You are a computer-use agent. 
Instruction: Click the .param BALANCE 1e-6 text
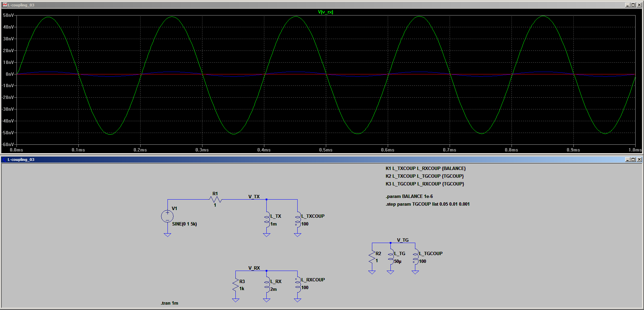409,196
